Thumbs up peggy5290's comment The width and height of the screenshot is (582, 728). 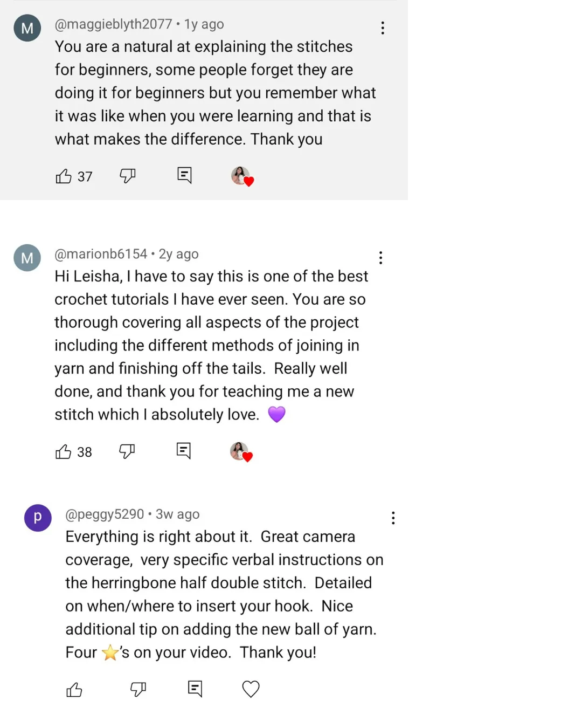74,689
